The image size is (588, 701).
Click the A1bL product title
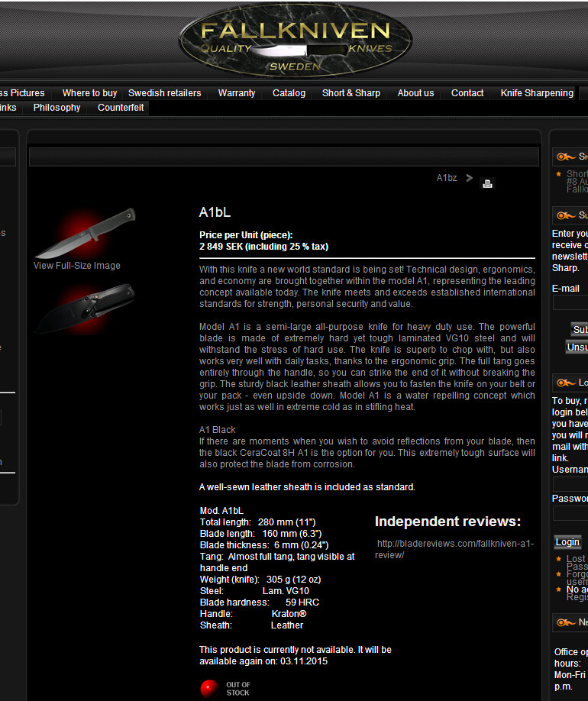(215, 212)
